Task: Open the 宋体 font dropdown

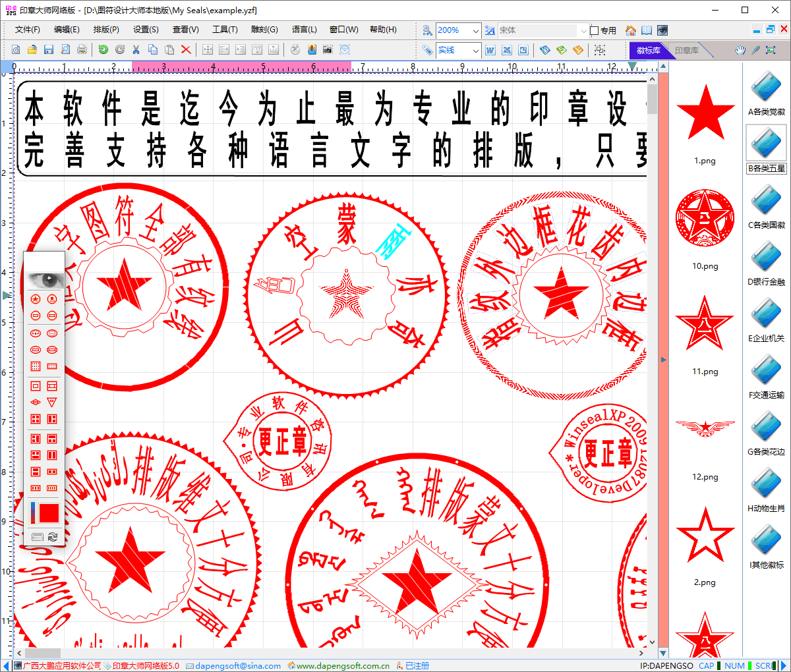Action: point(583,30)
